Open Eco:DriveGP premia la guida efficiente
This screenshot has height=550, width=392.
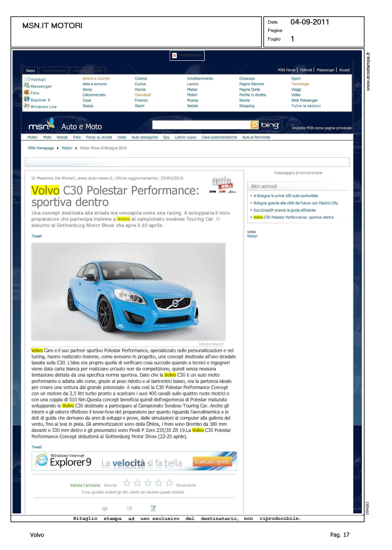tap(284, 210)
